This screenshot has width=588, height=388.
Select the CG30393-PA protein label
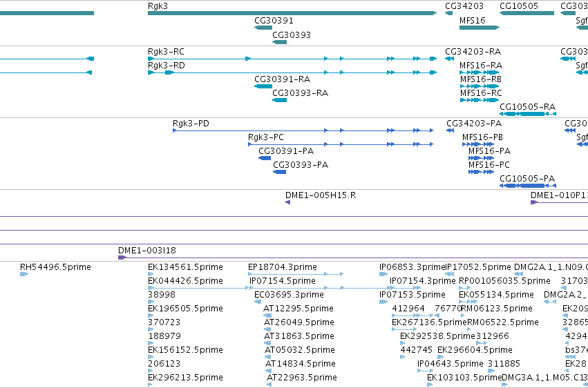301,165
